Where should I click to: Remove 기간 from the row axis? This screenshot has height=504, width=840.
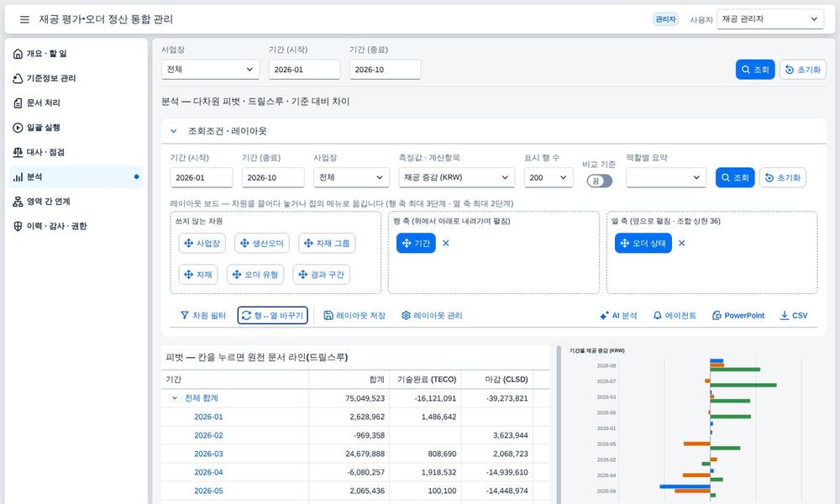(446, 243)
